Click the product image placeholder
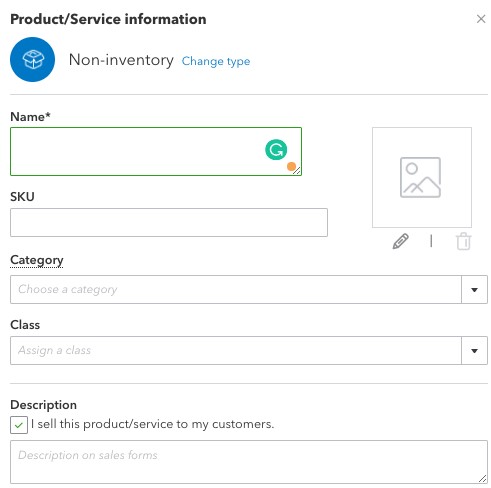The height and width of the screenshot is (488, 491). click(422, 177)
